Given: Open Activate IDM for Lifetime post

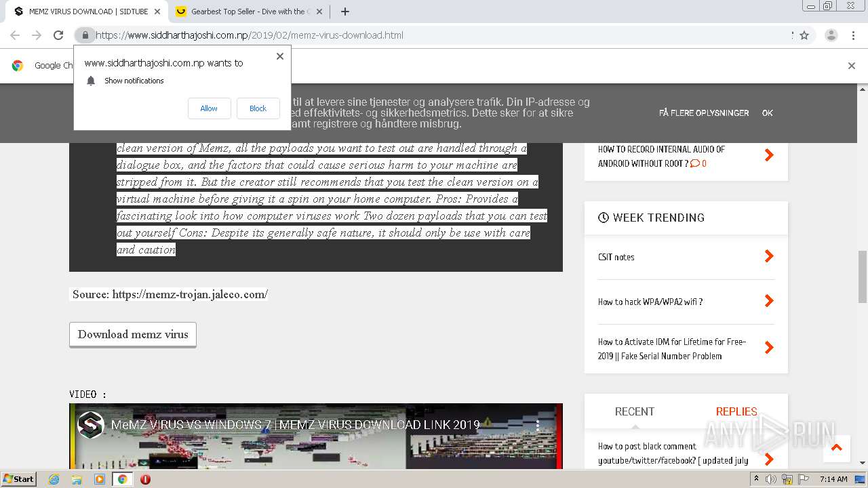Looking at the screenshot, I should [x=672, y=349].
